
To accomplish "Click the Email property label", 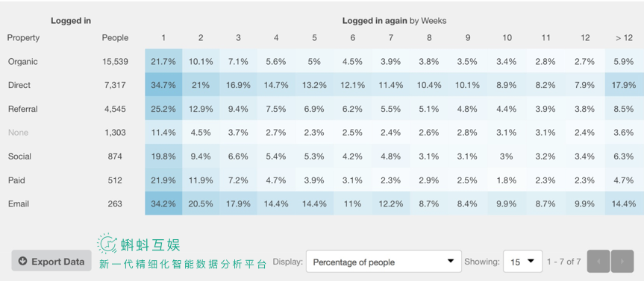I will (19, 204).
